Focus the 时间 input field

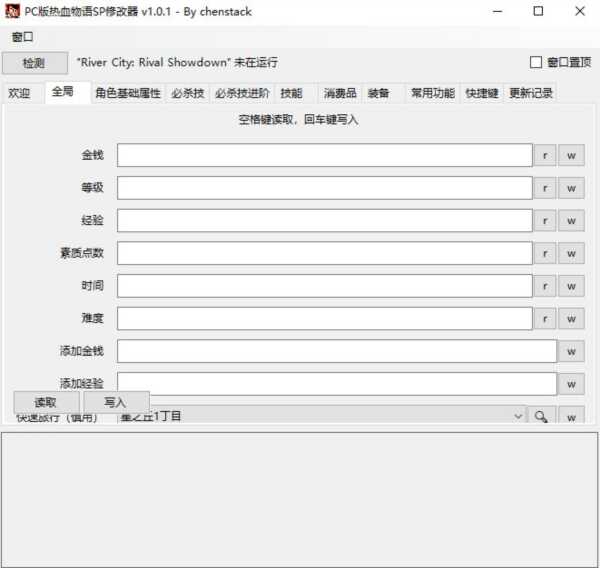pyautogui.click(x=324, y=286)
